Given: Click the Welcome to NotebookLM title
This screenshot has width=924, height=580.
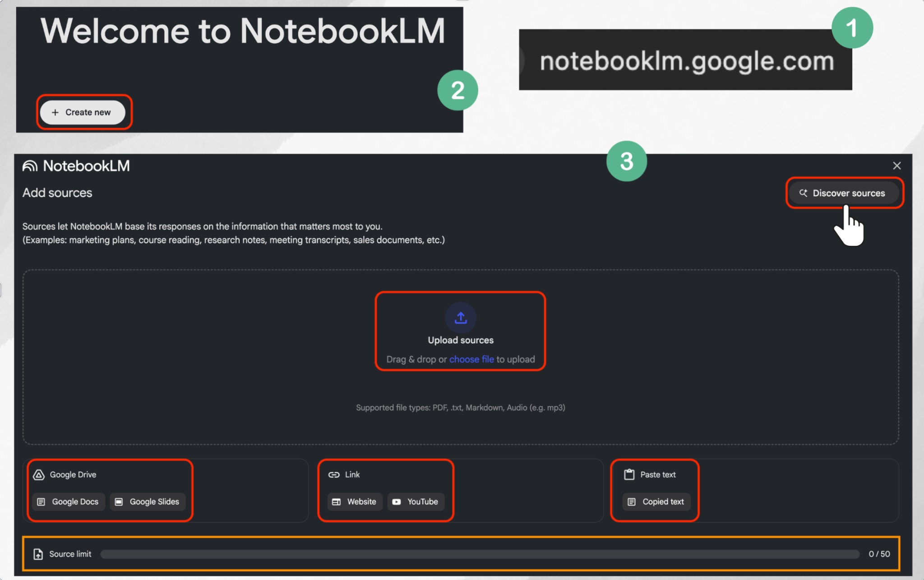Looking at the screenshot, I should (243, 31).
